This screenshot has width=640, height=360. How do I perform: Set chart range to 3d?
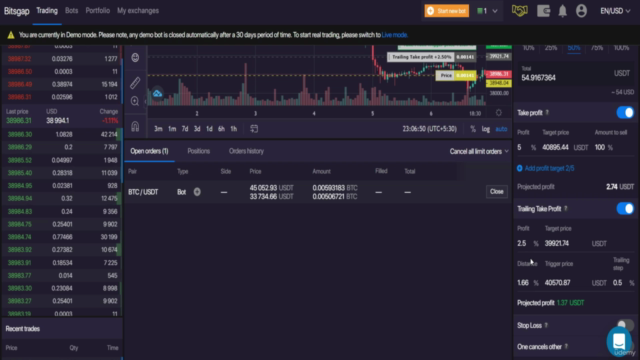click(x=197, y=129)
